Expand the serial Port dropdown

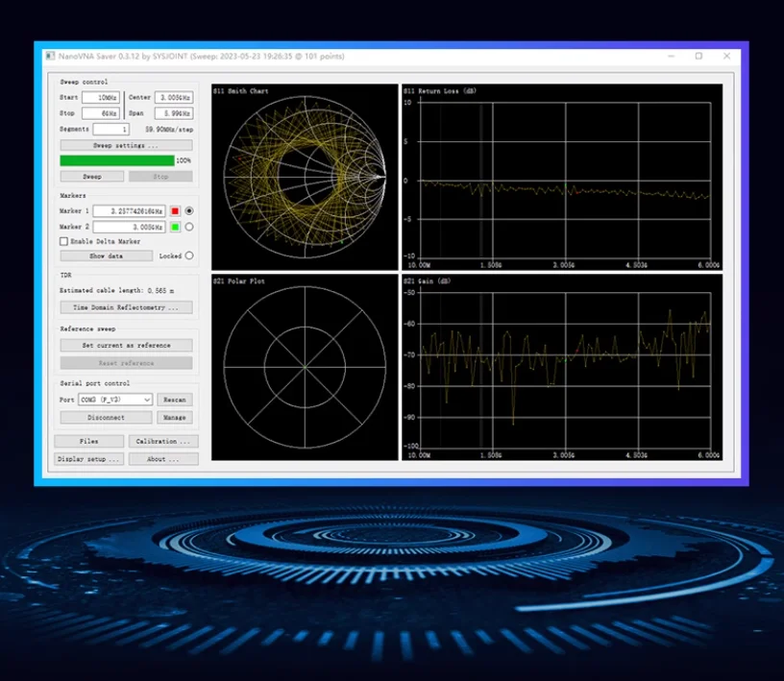[114, 400]
